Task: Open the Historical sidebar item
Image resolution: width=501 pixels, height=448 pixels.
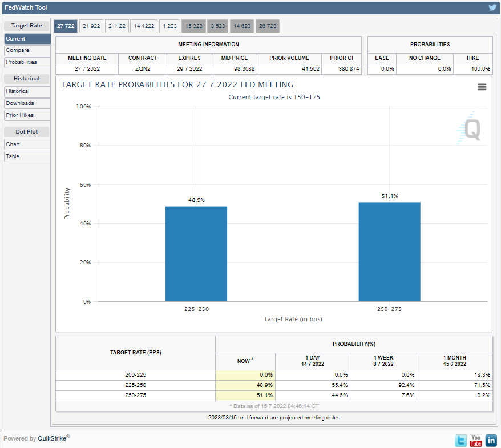Action: (x=27, y=91)
